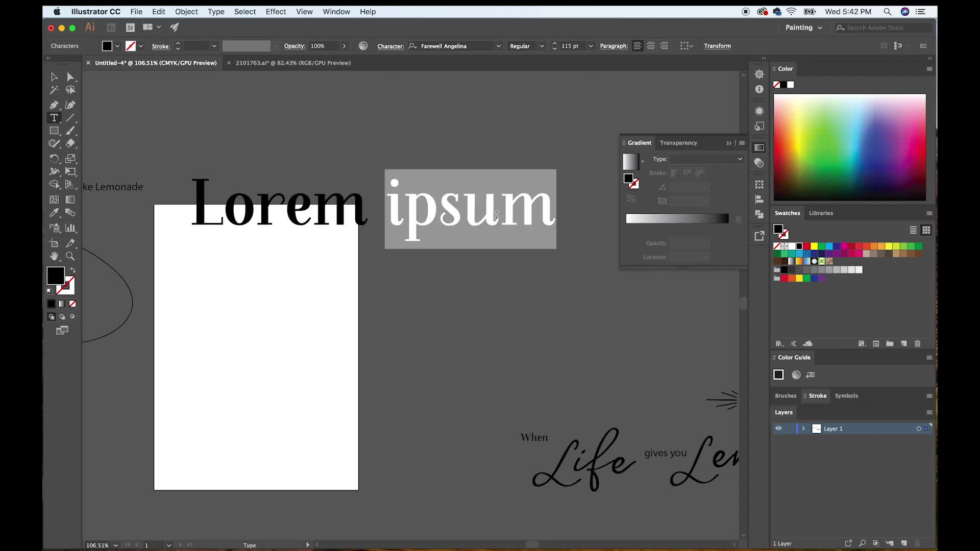Select the Pen tool
The height and width of the screenshot is (551, 980).
[x=54, y=105]
